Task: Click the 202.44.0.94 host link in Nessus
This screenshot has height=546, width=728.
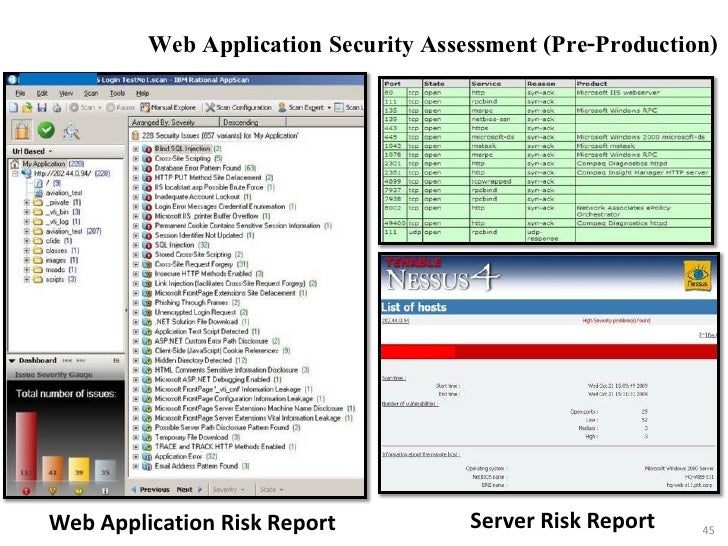Action: (396, 321)
